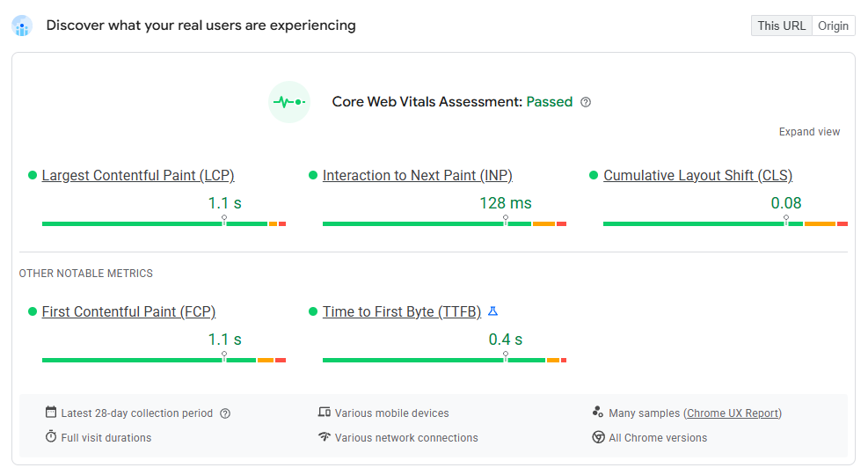
Task: Switch to This URL view
Action: (x=782, y=26)
